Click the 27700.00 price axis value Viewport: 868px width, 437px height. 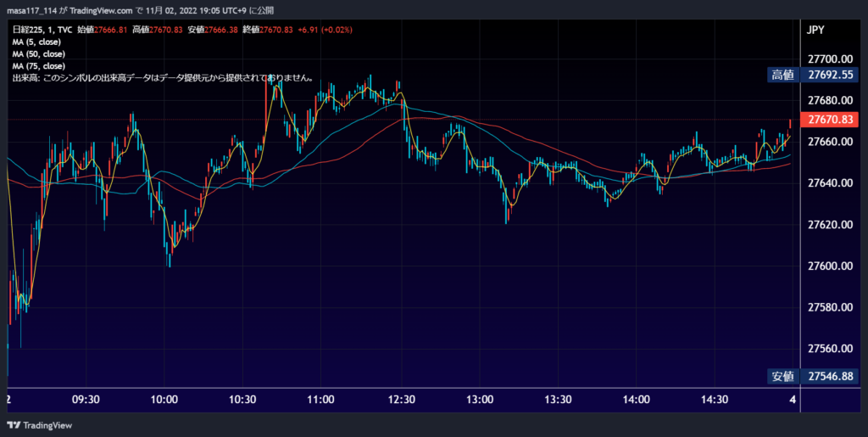point(829,59)
